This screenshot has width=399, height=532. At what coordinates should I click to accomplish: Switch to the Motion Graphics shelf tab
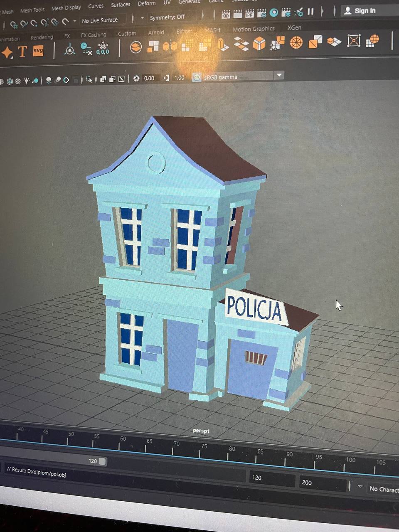[x=254, y=29]
